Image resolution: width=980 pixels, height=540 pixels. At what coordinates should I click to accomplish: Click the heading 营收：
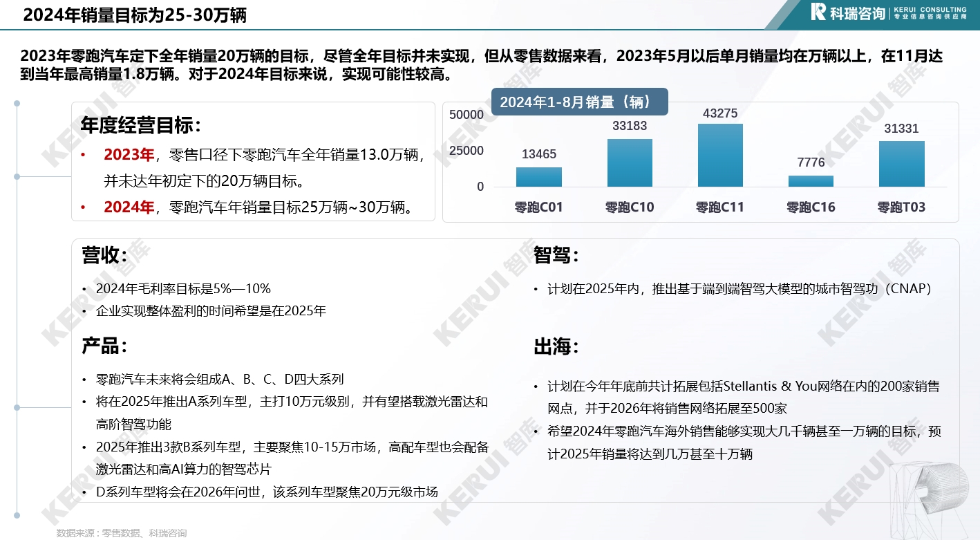click(x=105, y=255)
